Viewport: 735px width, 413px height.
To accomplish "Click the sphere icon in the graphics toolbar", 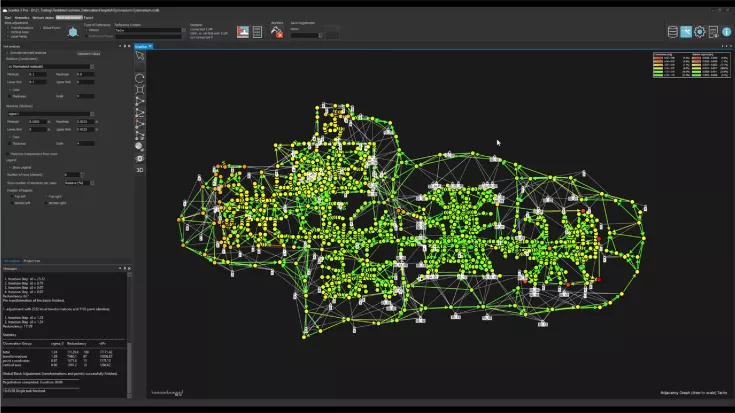I will (140, 147).
